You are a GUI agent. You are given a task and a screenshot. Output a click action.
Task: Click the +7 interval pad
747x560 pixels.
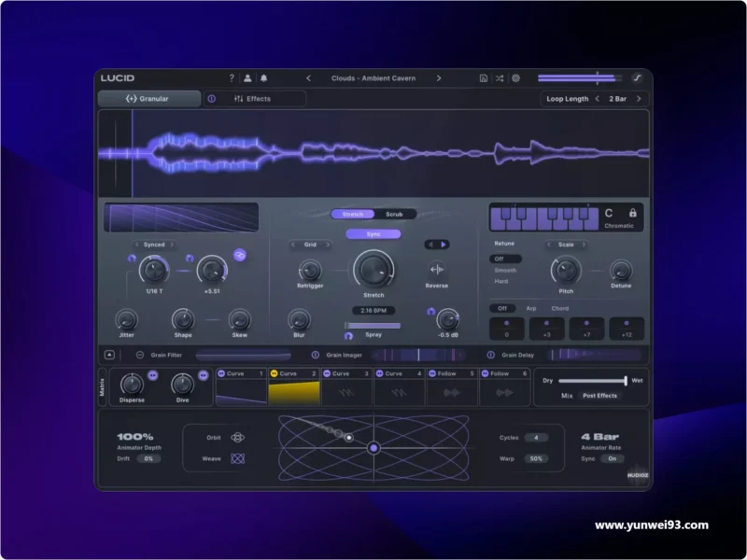[x=586, y=329]
